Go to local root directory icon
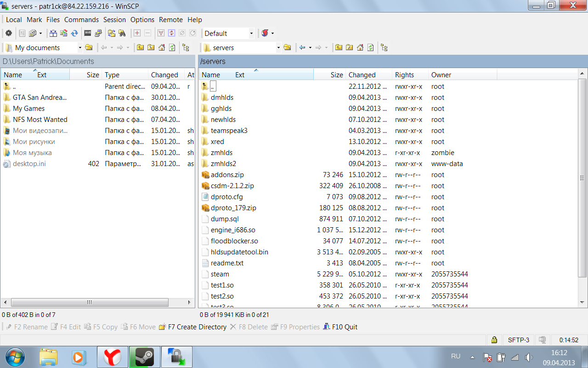 (151, 47)
